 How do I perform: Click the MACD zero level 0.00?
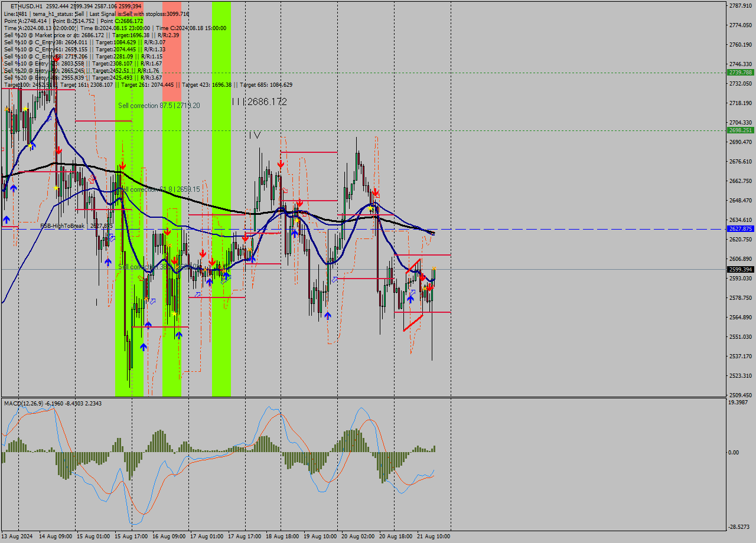click(x=734, y=452)
